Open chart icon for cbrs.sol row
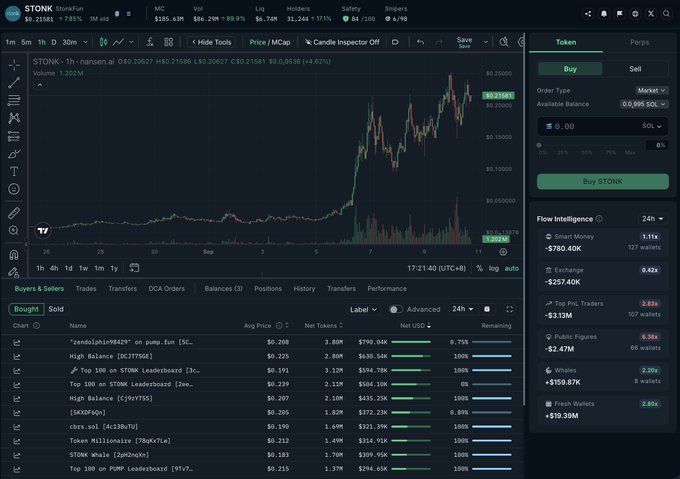This screenshot has height=479, width=680. (16, 427)
